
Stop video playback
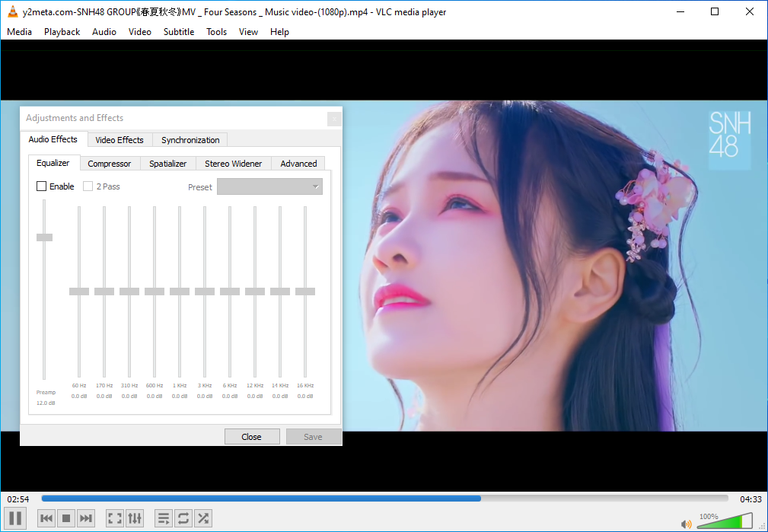coord(66,518)
